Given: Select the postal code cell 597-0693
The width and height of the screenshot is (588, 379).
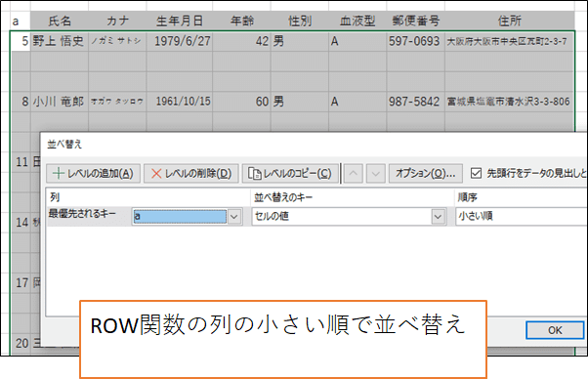Looking at the screenshot, I should pos(415,41).
